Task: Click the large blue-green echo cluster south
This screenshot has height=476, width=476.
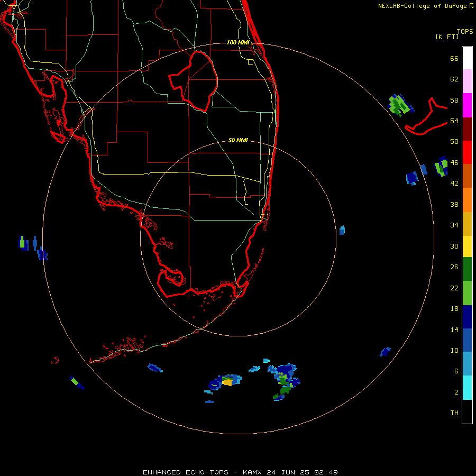Action: (x=283, y=381)
